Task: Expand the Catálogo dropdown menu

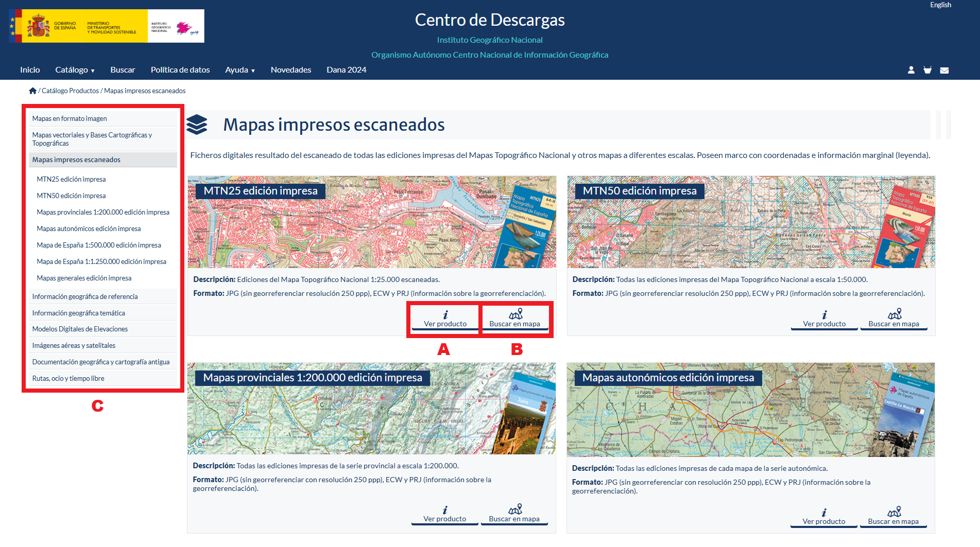Action: pos(75,70)
